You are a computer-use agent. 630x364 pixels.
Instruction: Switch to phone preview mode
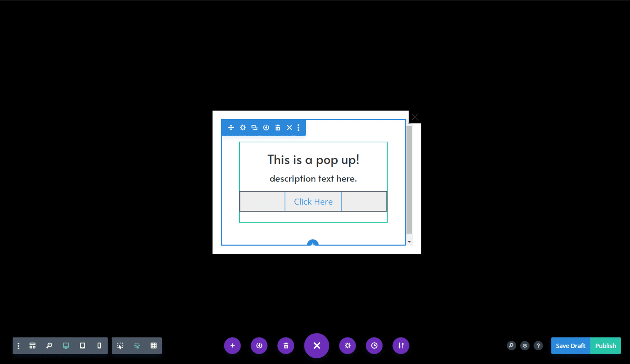[99, 345]
